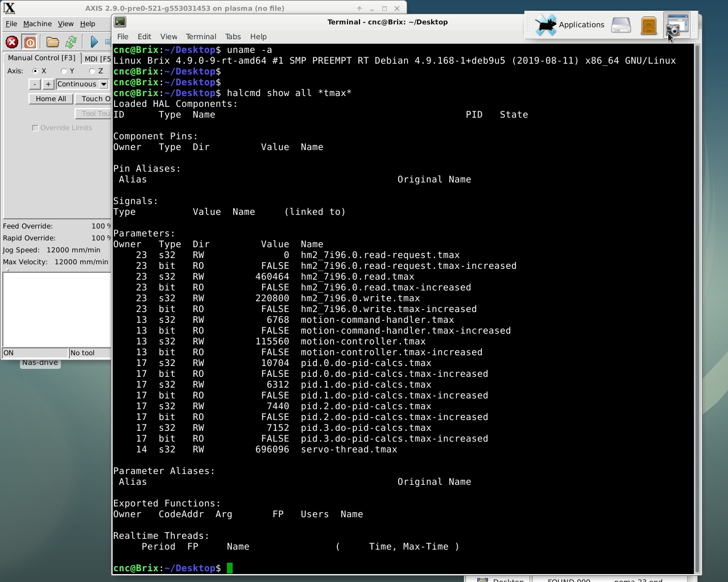Open the Xfce Applications mouse menu
Screen dimensions: 728x582
click(x=570, y=25)
